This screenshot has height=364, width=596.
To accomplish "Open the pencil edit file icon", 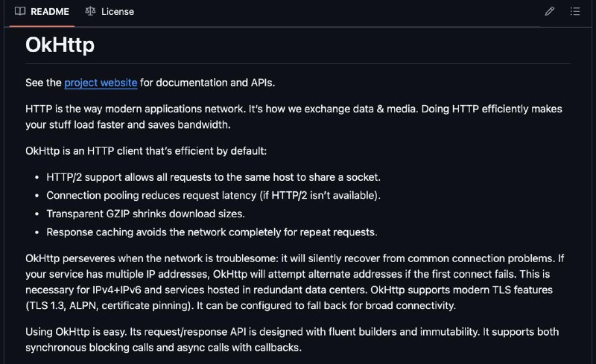I will pyautogui.click(x=549, y=11).
